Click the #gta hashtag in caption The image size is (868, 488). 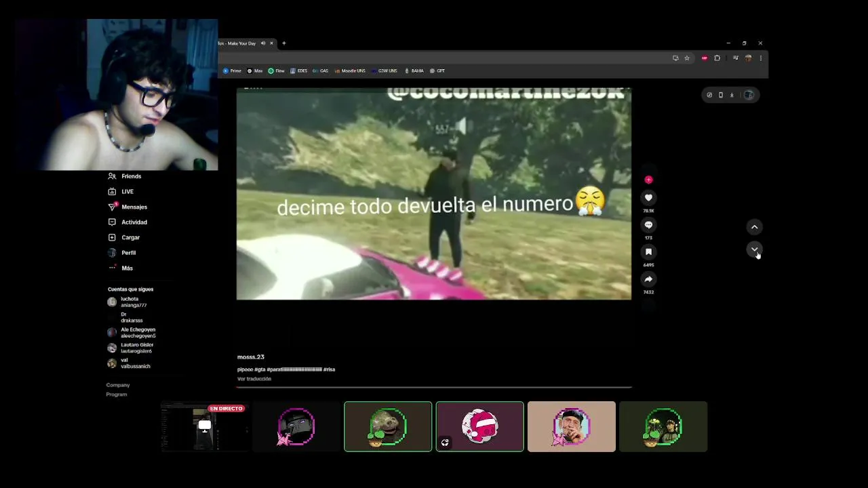click(260, 369)
